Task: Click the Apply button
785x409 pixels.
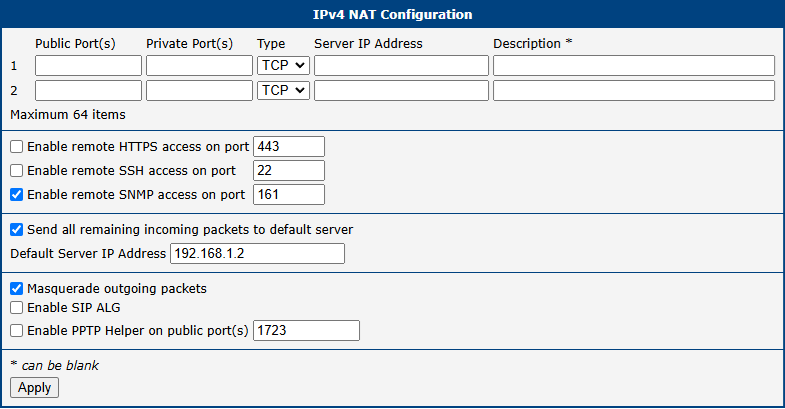Action: tap(35, 388)
